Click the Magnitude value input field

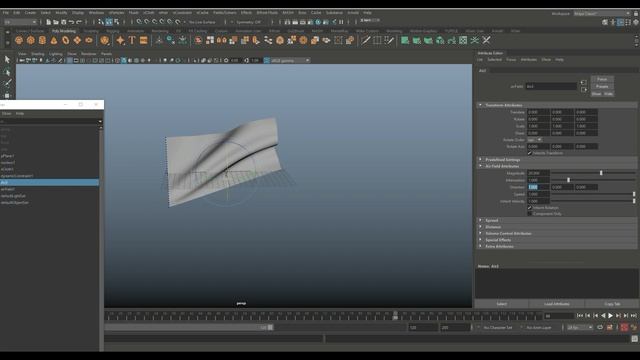click(538, 173)
